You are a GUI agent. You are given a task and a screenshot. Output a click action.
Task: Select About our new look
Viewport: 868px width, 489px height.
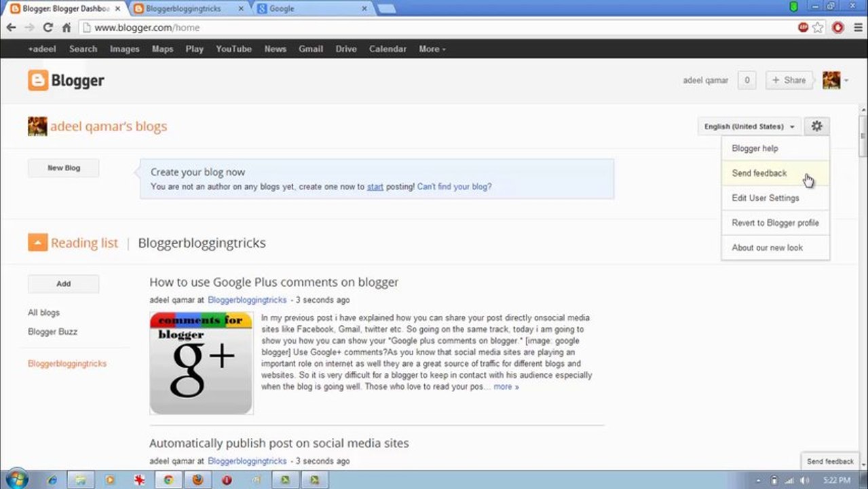[776, 247]
